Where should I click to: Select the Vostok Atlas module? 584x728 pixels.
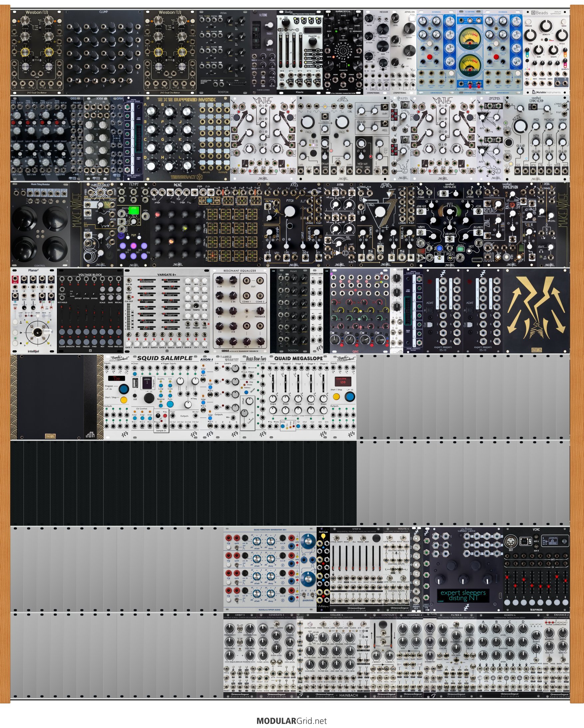click(223, 52)
